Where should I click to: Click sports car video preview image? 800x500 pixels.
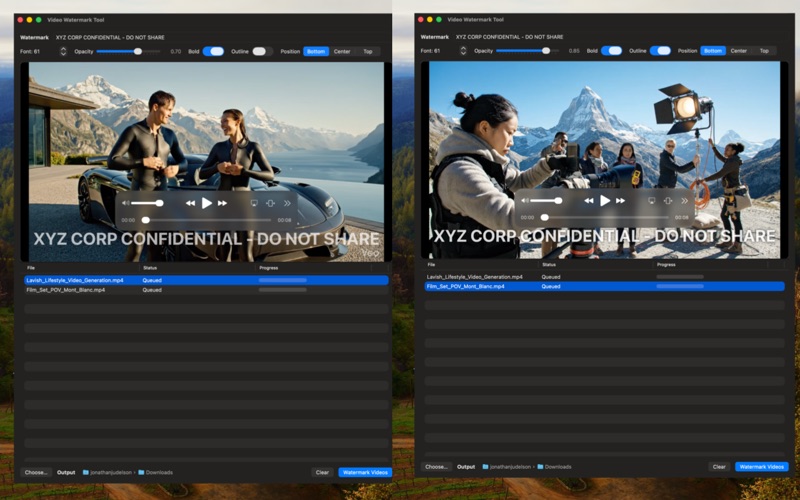[x=206, y=161]
